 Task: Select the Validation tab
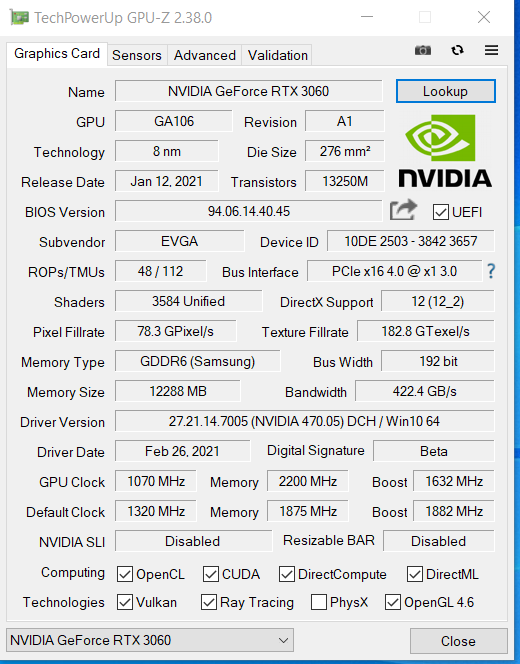277,55
